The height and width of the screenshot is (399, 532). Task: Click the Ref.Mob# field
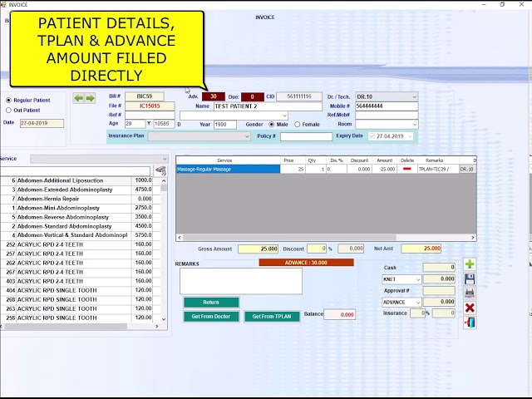[387, 115]
